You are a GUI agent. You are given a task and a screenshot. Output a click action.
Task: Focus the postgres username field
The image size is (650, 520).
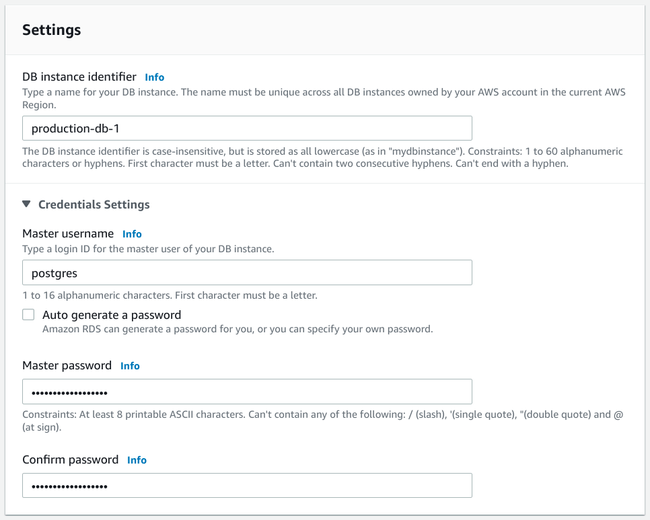point(247,272)
